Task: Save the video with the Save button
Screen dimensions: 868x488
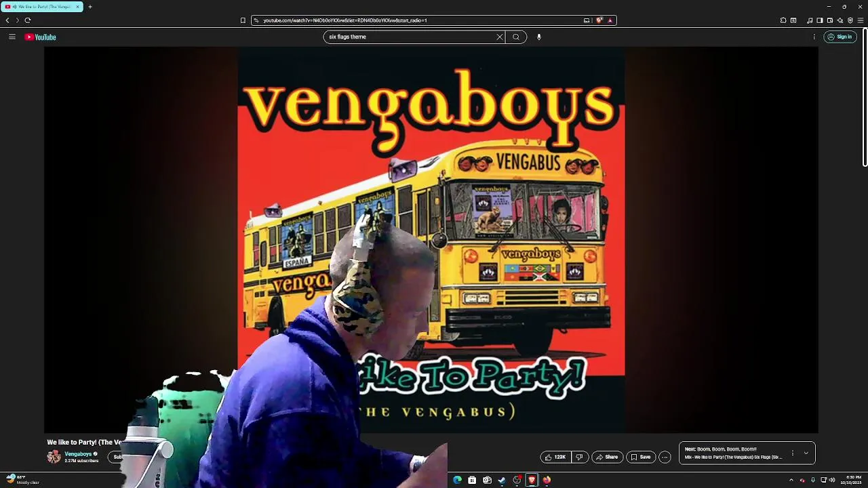Action: pyautogui.click(x=641, y=457)
